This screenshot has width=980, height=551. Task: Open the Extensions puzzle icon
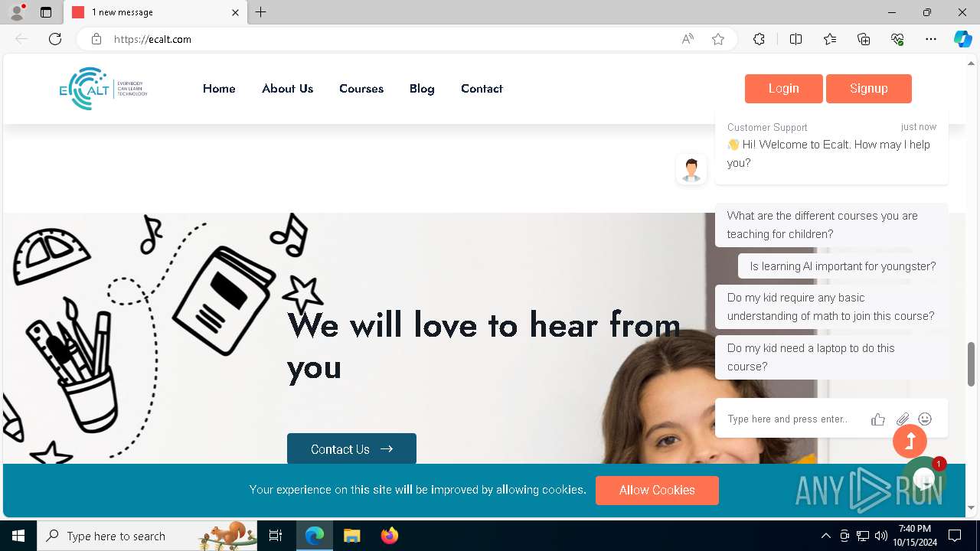coord(759,39)
